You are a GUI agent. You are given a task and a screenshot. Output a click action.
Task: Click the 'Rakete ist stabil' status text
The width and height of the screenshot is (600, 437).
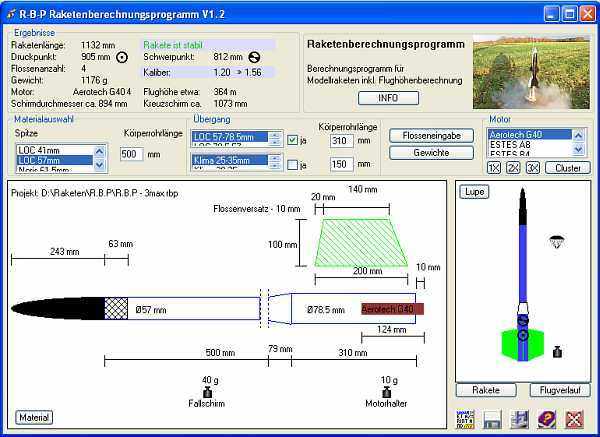point(173,45)
